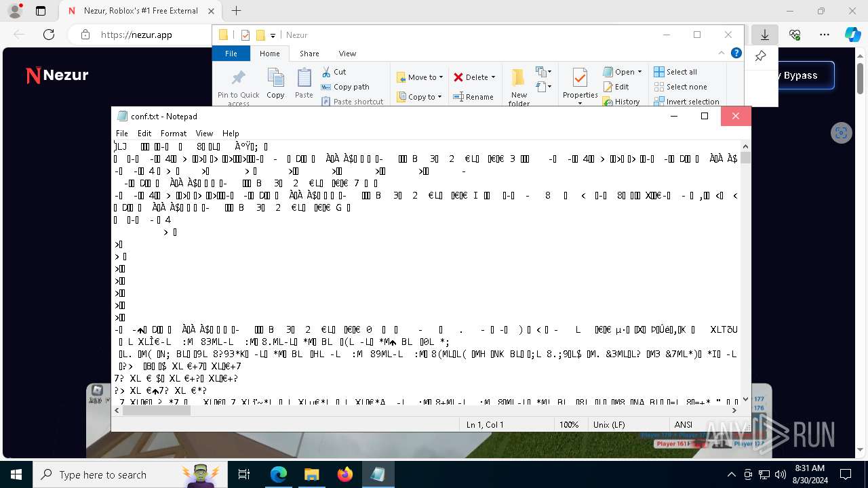Screen dimensions: 868x488
Task: Open Customize Quick Access Toolbar dropdown
Action: coord(273,35)
